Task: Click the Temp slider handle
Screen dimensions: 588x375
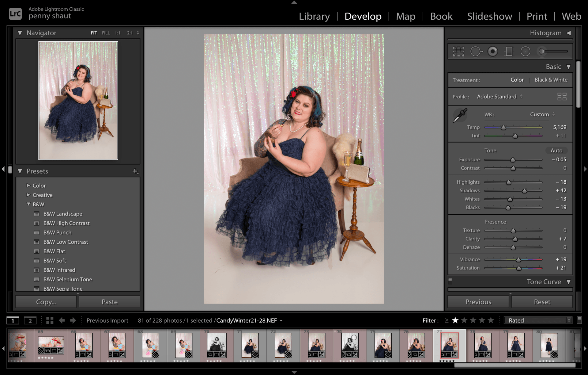Action: 503,127
